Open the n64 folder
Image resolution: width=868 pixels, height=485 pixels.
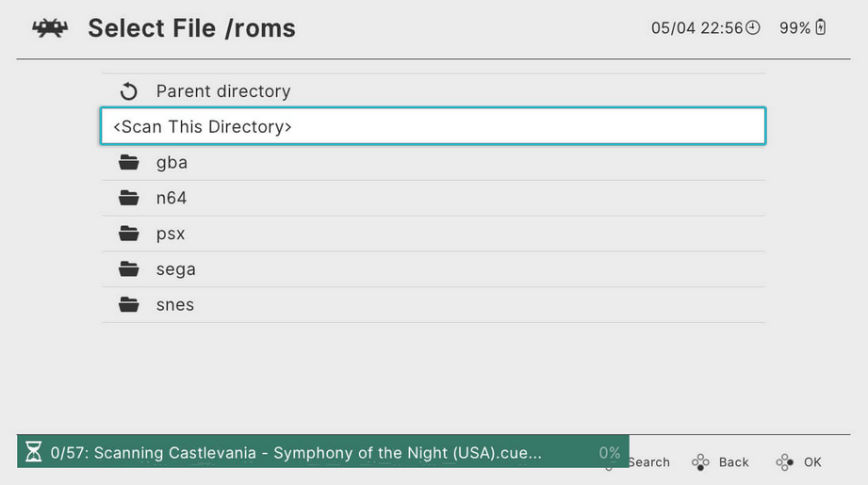pos(433,198)
